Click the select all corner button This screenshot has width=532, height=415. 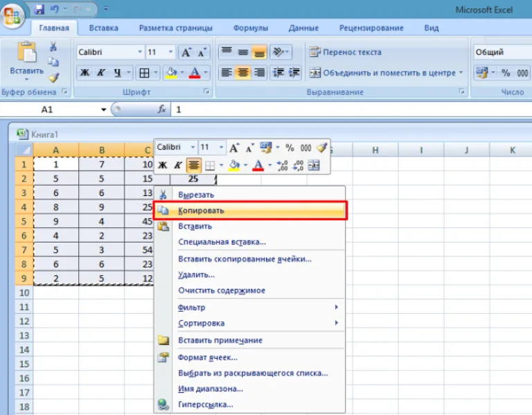[x=24, y=150]
